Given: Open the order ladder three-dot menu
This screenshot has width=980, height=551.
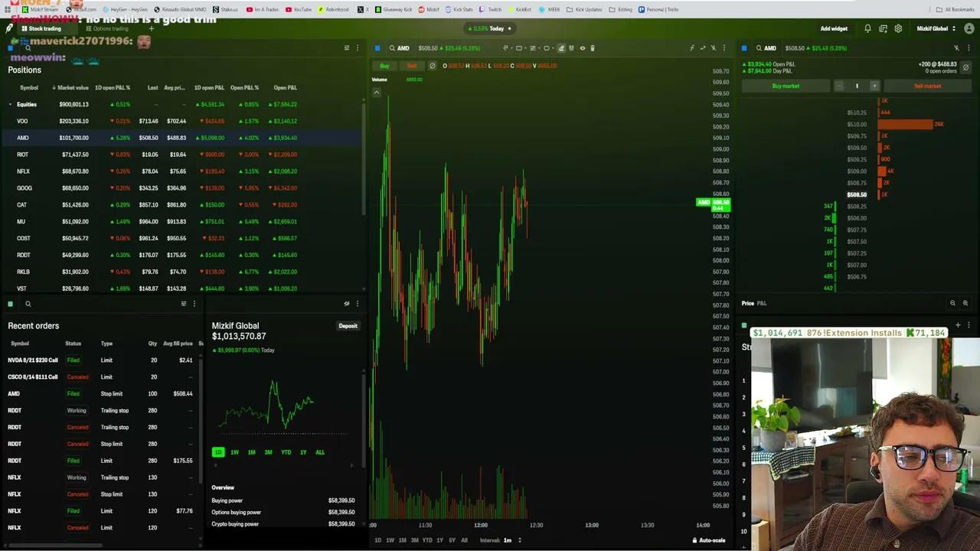Looking at the screenshot, I should (969, 48).
